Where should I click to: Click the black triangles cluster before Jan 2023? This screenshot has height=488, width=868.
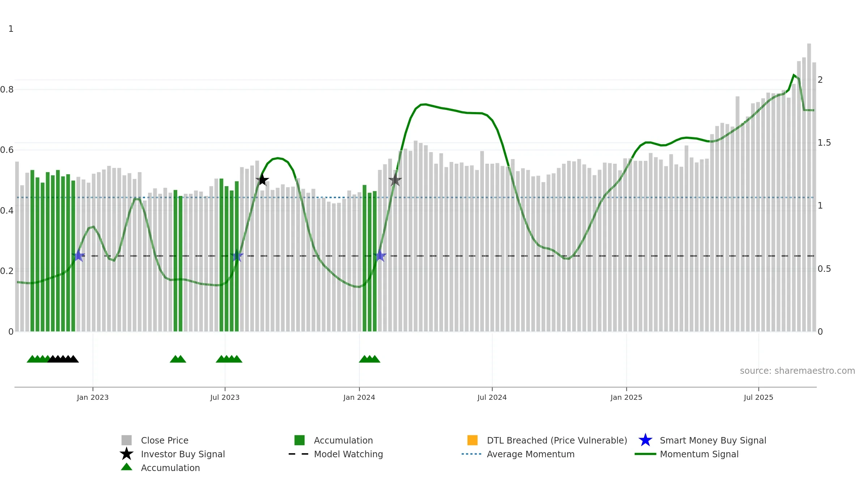pos(63,359)
